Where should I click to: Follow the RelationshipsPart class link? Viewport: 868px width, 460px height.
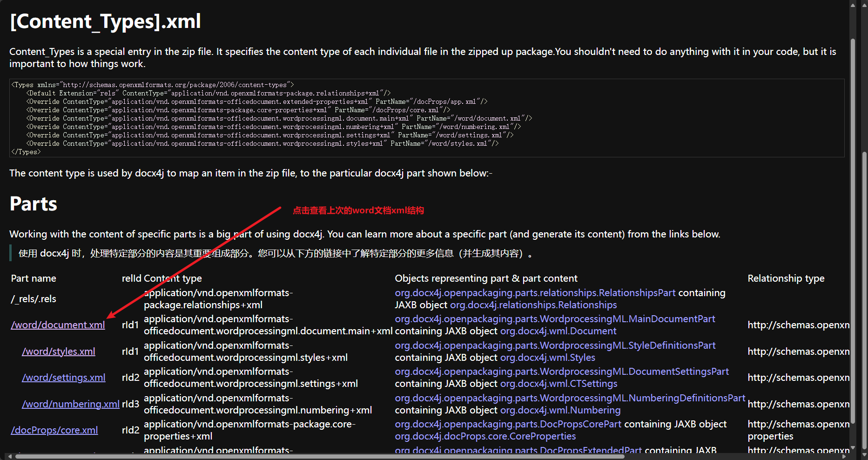click(x=535, y=293)
